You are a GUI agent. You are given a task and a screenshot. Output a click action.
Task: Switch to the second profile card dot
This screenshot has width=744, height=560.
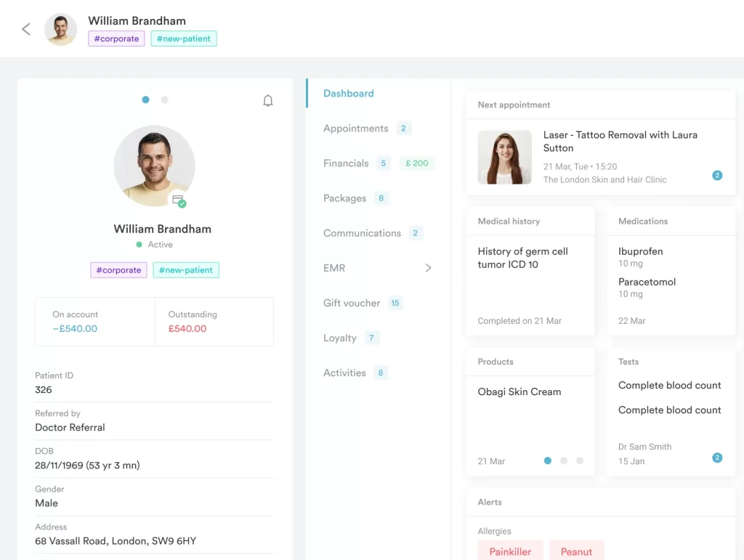click(165, 100)
